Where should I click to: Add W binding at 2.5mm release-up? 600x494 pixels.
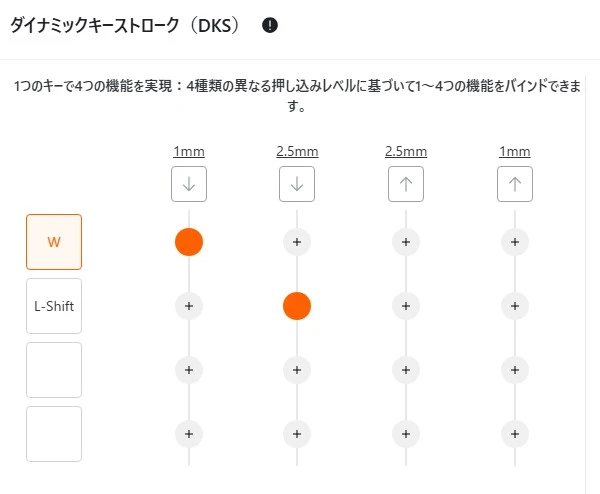coord(405,242)
